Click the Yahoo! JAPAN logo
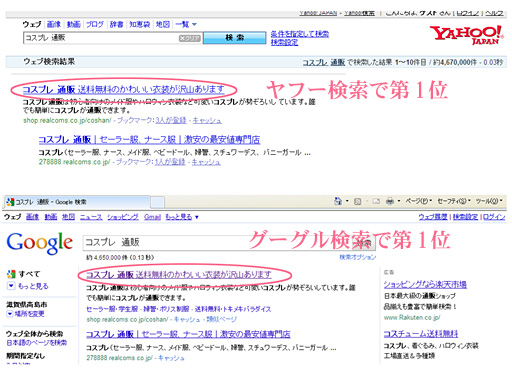The width and height of the screenshot is (512, 378). pyautogui.click(x=467, y=35)
